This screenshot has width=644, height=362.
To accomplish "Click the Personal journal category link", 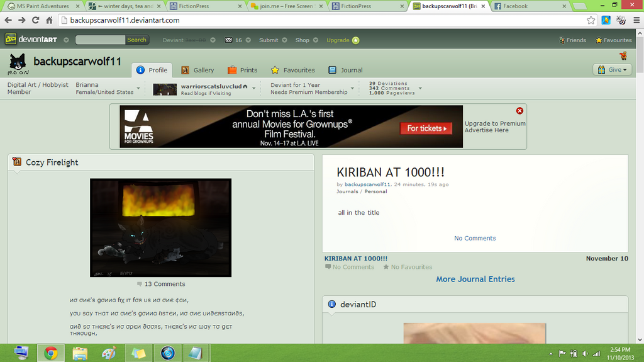I will point(376,191).
